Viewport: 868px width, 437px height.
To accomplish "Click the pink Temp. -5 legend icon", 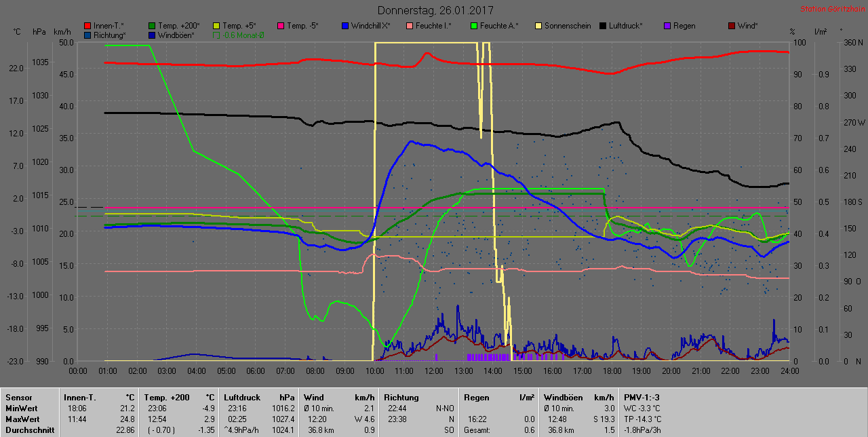I will (281, 26).
